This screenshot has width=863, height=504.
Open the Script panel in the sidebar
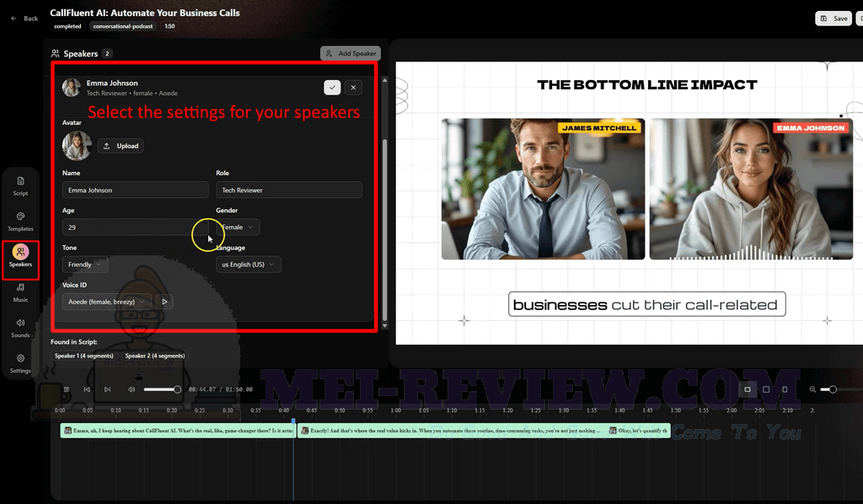coord(20,185)
